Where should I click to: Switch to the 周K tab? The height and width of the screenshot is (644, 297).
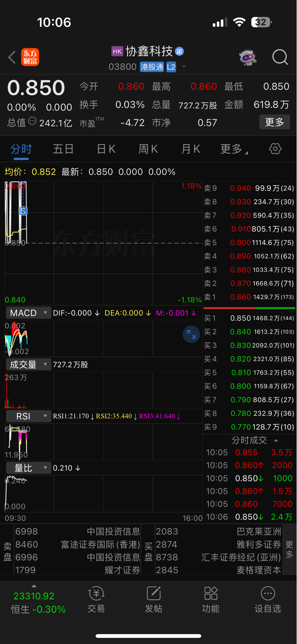148,149
